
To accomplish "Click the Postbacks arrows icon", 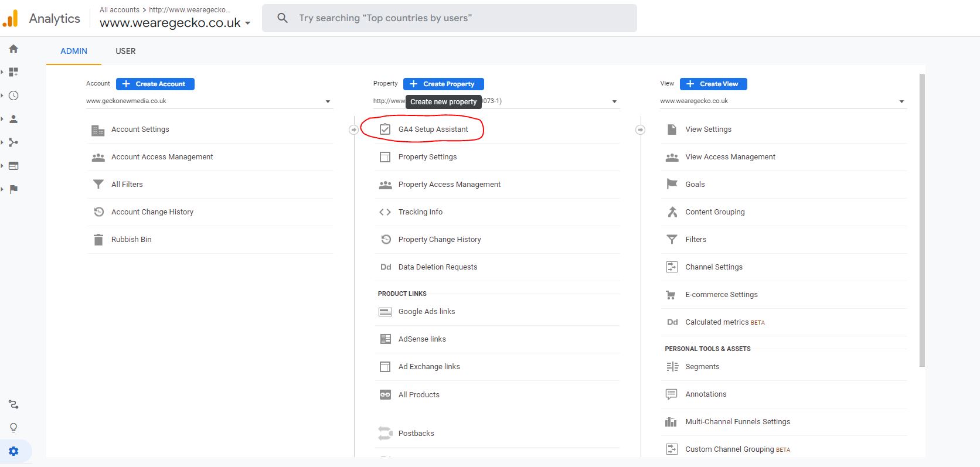I will pyautogui.click(x=385, y=434).
